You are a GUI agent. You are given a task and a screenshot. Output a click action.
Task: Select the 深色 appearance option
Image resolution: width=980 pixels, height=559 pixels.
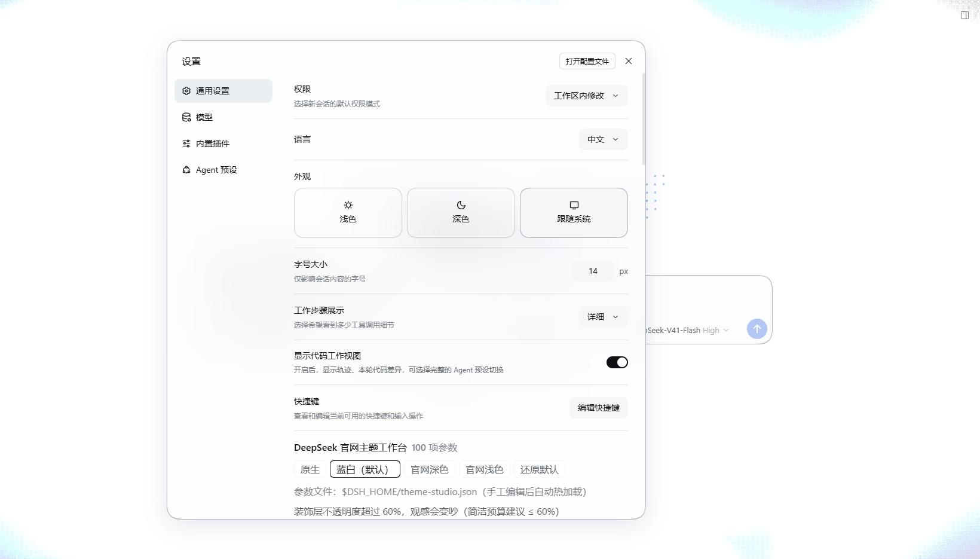[461, 213]
